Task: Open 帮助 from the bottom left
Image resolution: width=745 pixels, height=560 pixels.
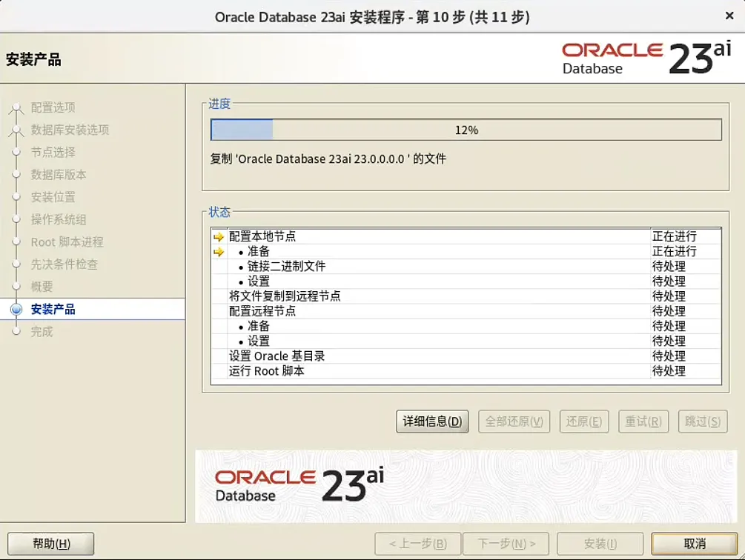Action: click(x=49, y=543)
